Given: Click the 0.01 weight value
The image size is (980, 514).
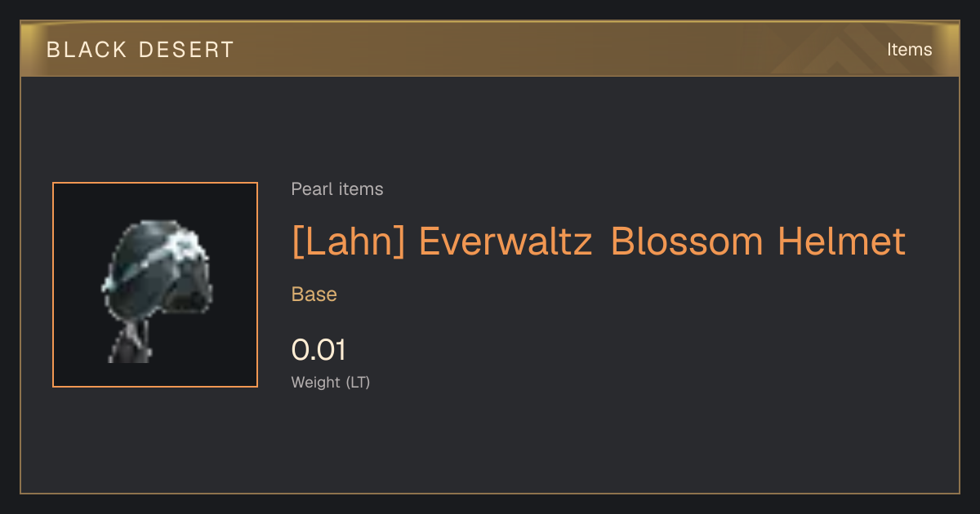Looking at the screenshot, I should click(x=318, y=350).
